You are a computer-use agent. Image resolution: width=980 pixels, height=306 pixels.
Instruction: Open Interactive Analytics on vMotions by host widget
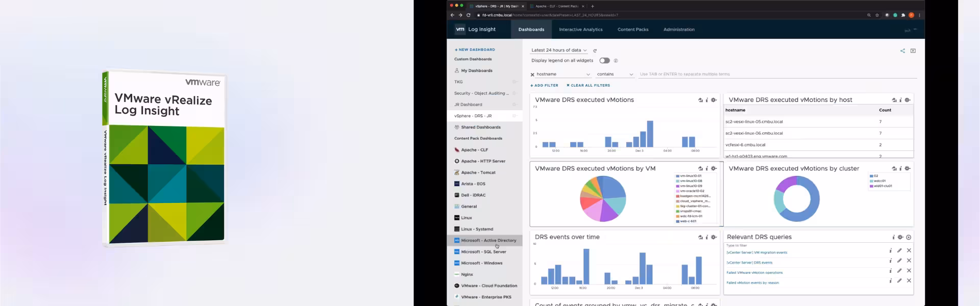pyautogui.click(x=894, y=100)
